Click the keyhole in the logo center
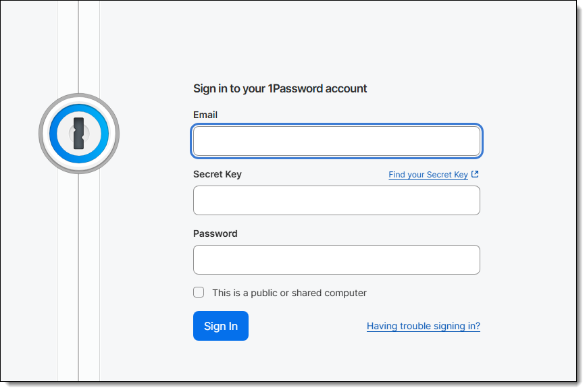This screenshot has height=392, width=587. click(79, 134)
